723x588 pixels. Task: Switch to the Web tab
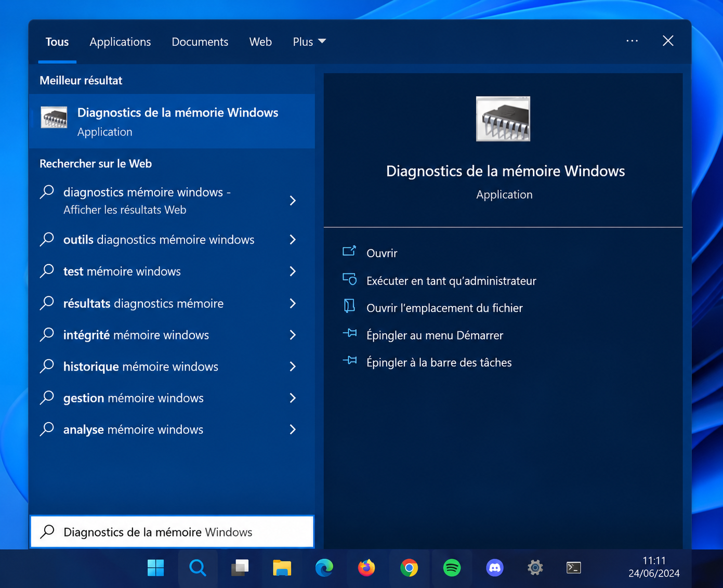coord(260,42)
